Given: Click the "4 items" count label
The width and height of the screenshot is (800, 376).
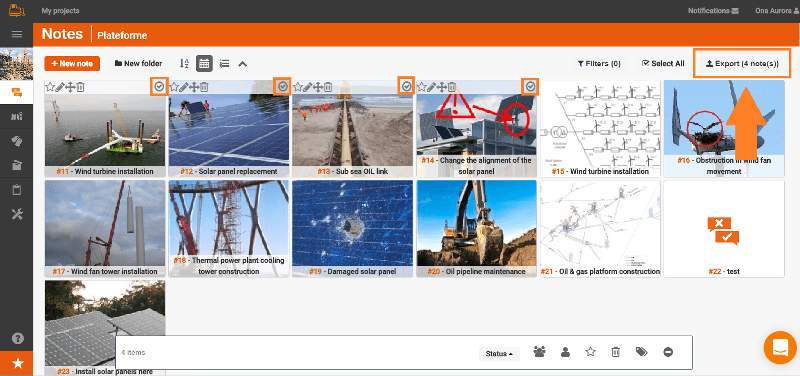Looking at the screenshot, I should (x=133, y=353).
